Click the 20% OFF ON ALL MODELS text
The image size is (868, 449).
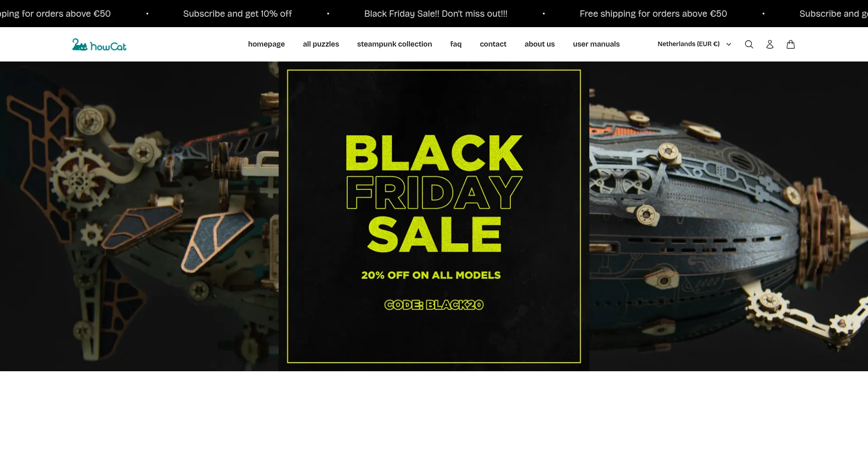click(x=431, y=275)
